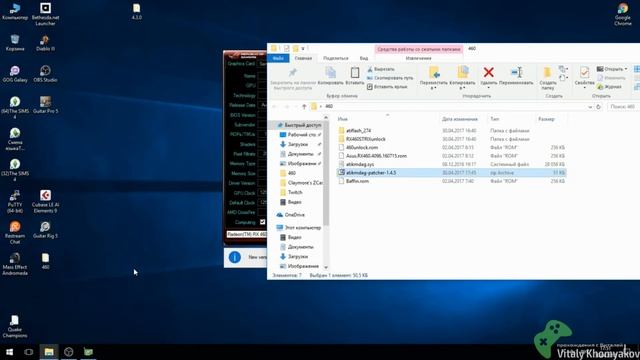The height and width of the screenshot is (360, 640).
Task: Sort by the Имя column header
Action: point(343,119)
